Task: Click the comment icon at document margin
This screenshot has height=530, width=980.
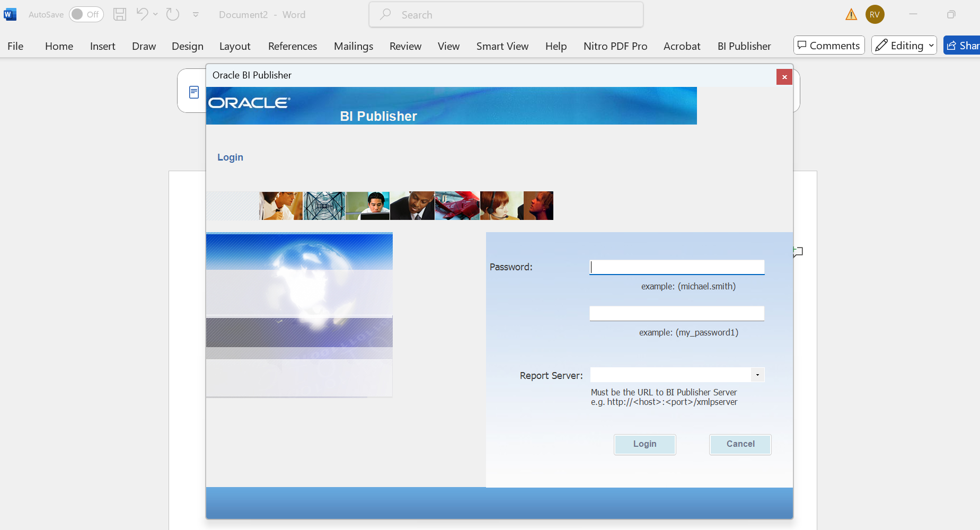Action: coord(798,252)
